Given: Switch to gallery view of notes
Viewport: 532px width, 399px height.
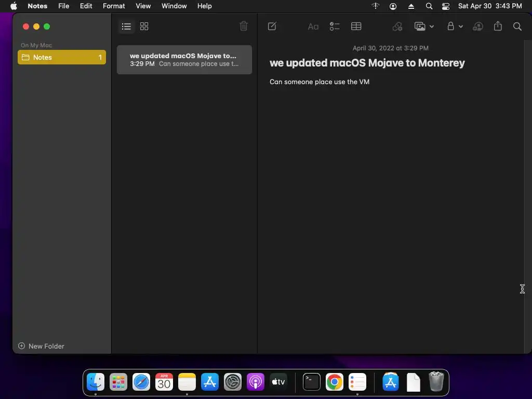Looking at the screenshot, I should (x=144, y=26).
